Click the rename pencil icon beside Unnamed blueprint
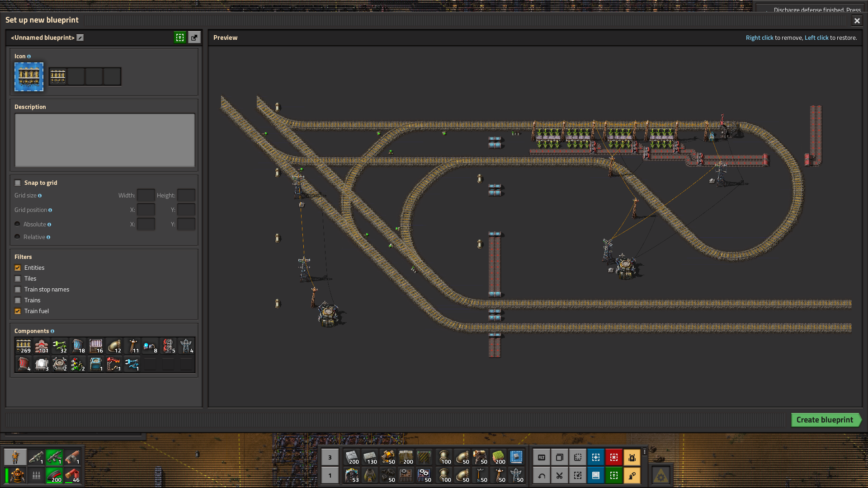Screen dimensions: 868x488 80,38
